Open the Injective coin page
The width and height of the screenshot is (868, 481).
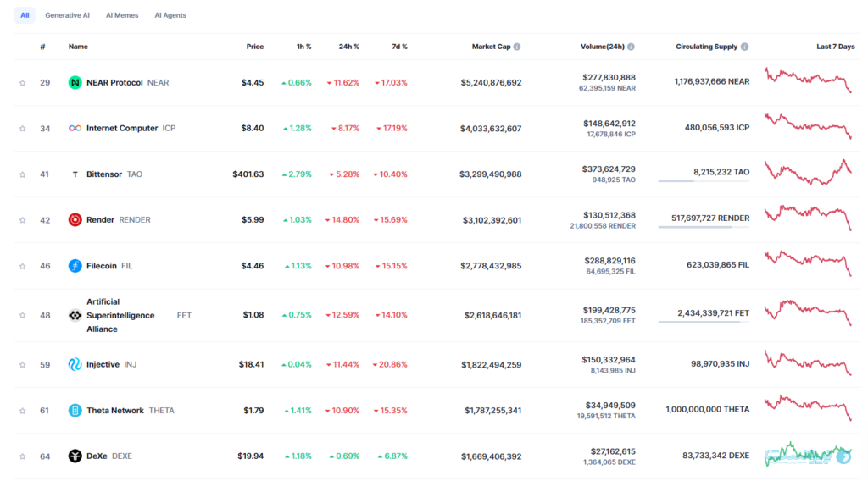(x=103, y=364)
